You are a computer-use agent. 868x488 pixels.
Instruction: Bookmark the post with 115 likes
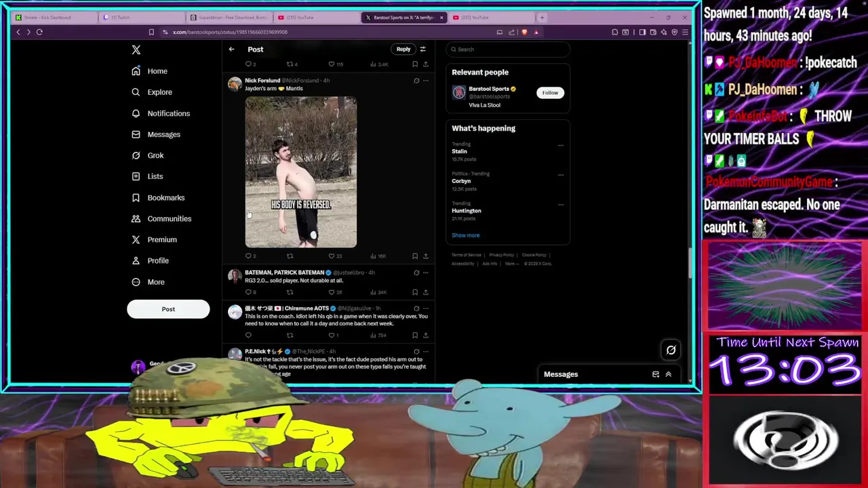tap(415, 64)
